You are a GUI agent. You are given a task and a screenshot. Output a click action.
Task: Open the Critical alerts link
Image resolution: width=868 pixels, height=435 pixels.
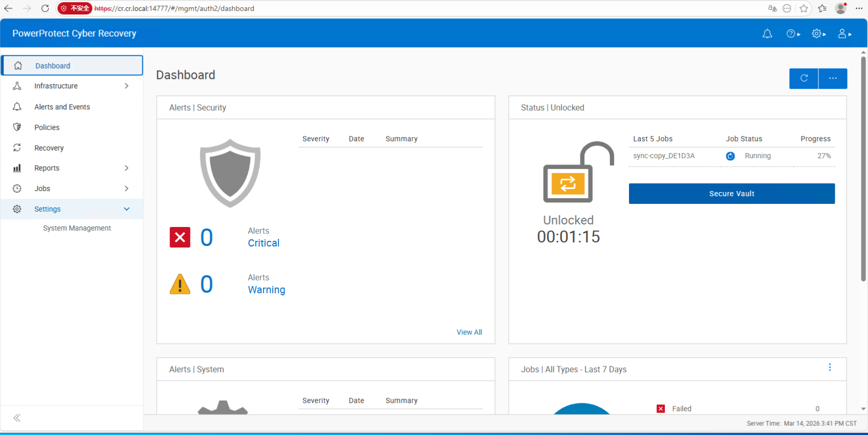click(x=264, y=243)
